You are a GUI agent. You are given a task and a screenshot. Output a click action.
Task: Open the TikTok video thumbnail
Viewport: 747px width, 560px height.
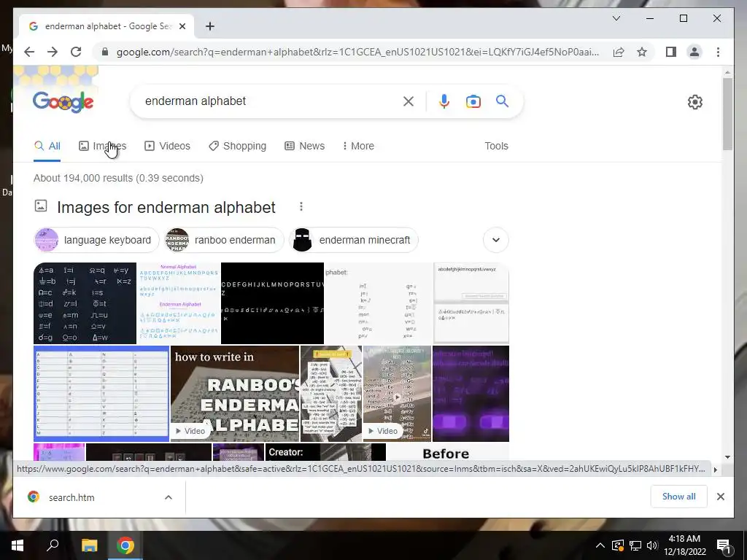coord(397,394)
